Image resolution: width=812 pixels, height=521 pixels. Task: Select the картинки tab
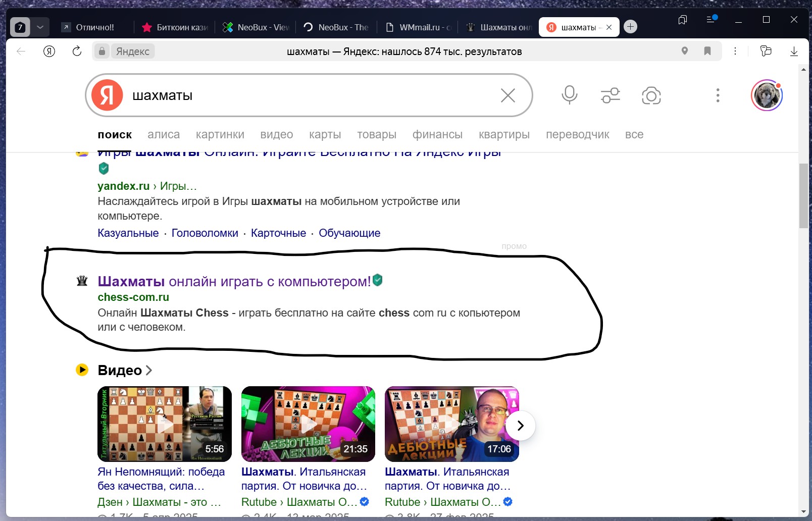tap(220, 135)
